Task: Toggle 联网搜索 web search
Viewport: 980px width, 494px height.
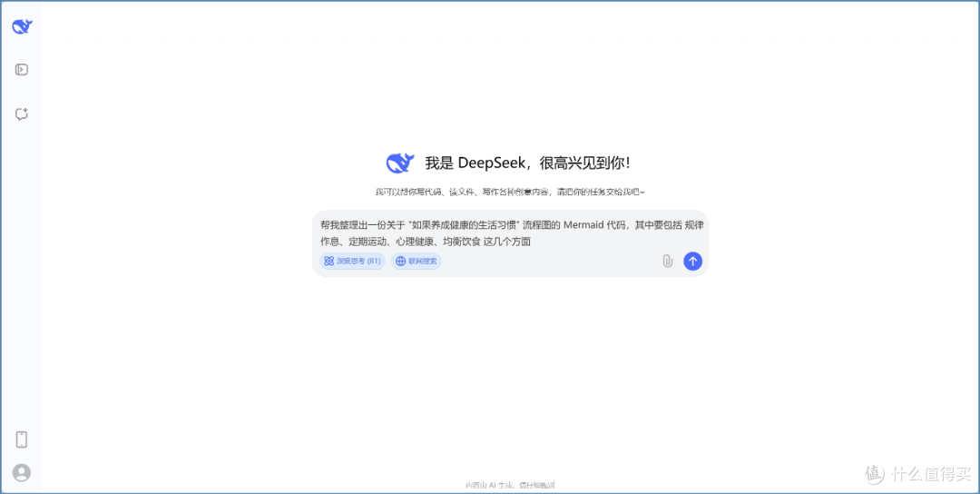Action: (416, 262)
